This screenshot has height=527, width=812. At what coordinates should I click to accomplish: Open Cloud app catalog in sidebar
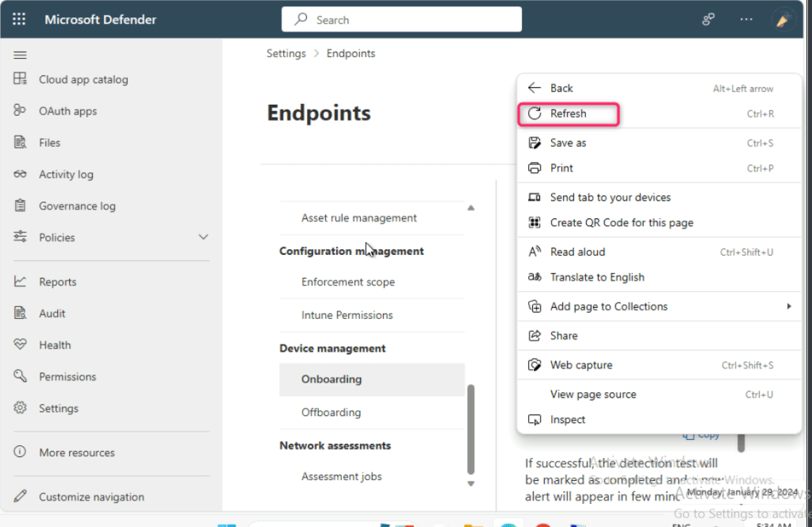pos(82,79)
